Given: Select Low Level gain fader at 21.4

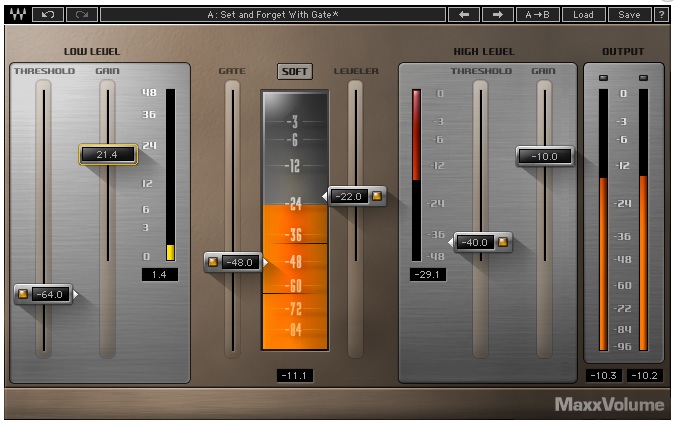Looking at the screenshot, I should click(107, 154).
